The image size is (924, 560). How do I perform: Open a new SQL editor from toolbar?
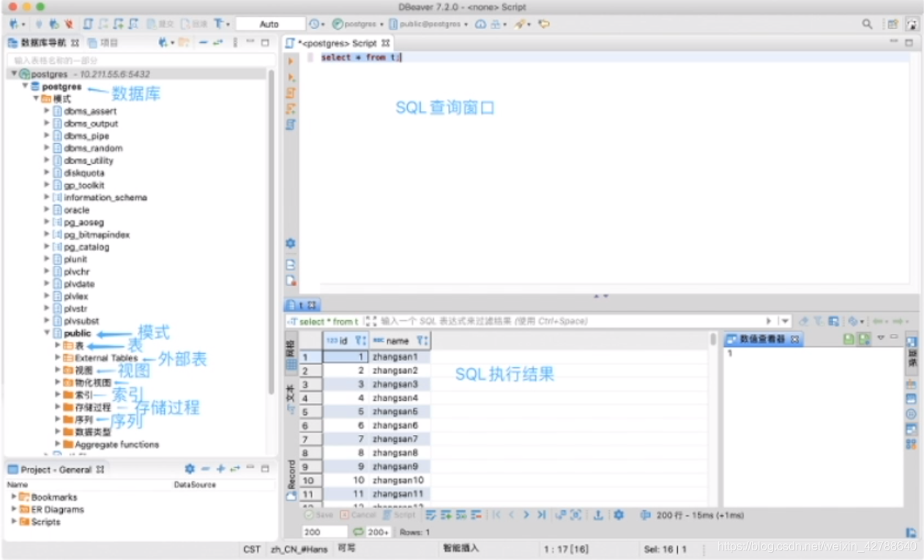click(88, 24)
